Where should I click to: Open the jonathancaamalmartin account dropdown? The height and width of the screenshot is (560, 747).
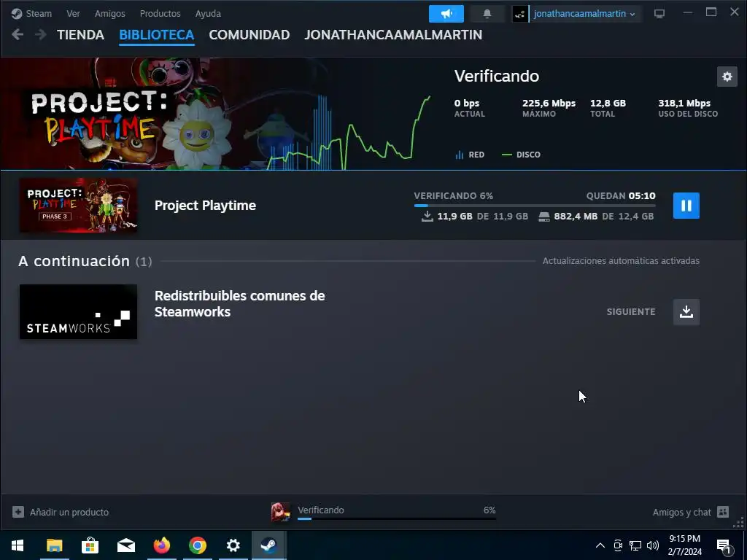tap(584, 14)
